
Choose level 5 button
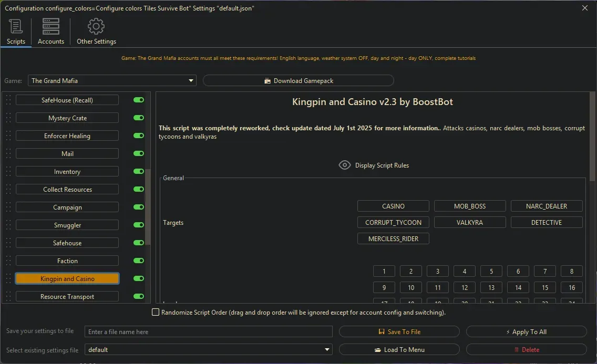[491, 271]
